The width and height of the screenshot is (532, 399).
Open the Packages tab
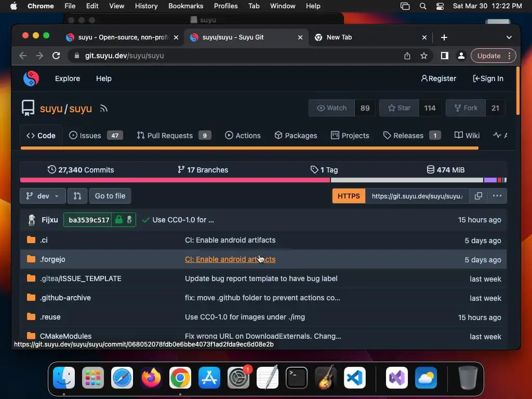point(296,136)
